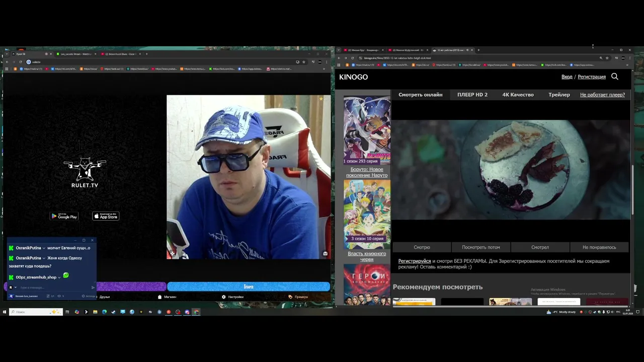The width and height of the screenshot is (644, 362).
Task: Click the kinogo.inc address bar
Action: 478,58
